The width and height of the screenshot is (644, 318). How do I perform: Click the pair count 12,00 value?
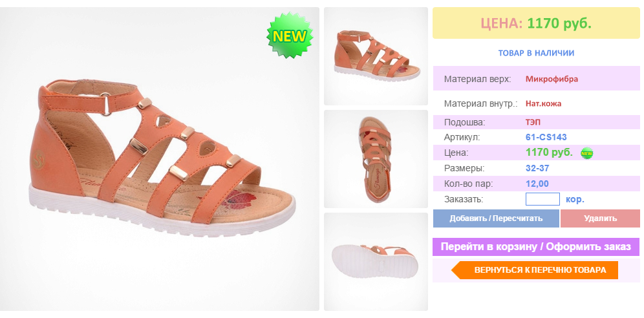pyautogui.click(x=537, y=184)
